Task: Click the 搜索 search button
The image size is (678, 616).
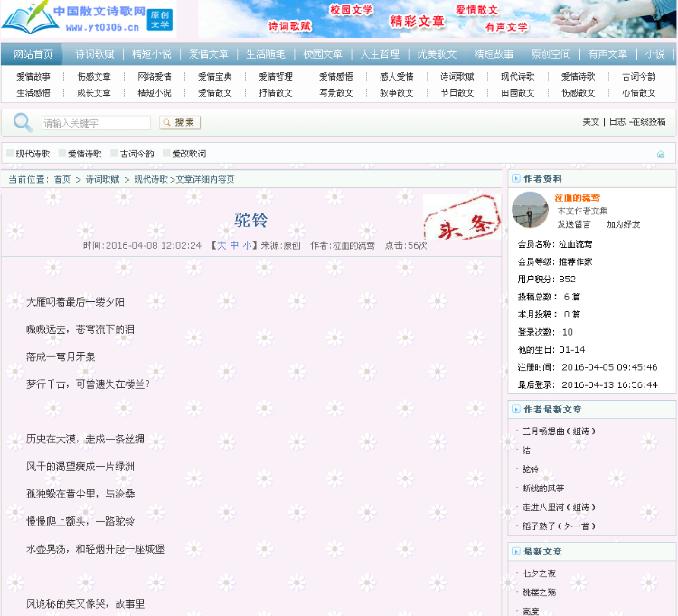Action: [180, 123]
